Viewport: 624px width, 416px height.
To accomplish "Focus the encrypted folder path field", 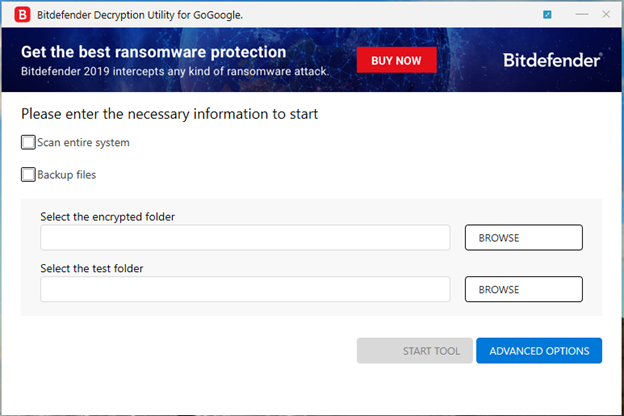I will pyautogui.click(x=245, y=238).
